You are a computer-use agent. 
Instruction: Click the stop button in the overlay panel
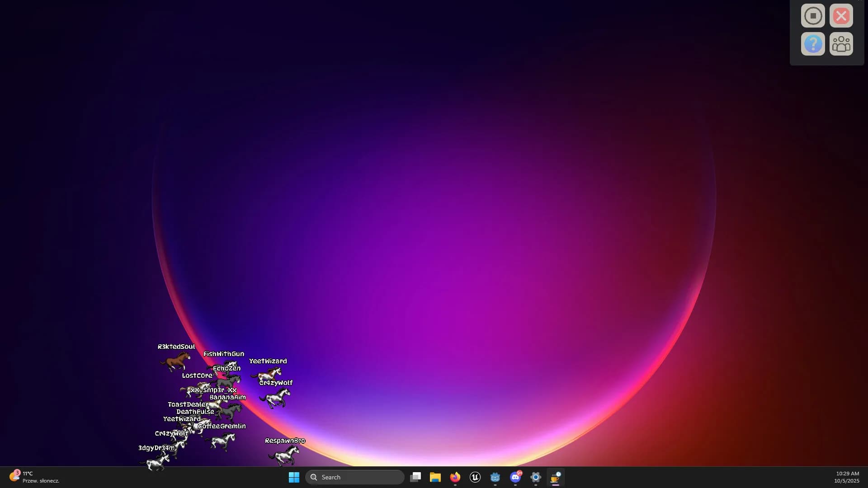pos(813,16)
